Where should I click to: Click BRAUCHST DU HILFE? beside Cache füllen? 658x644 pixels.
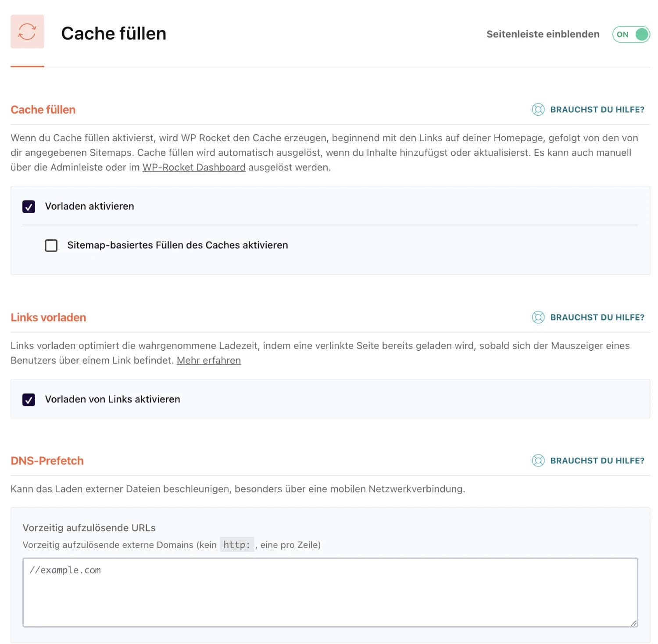click(597, 110)
